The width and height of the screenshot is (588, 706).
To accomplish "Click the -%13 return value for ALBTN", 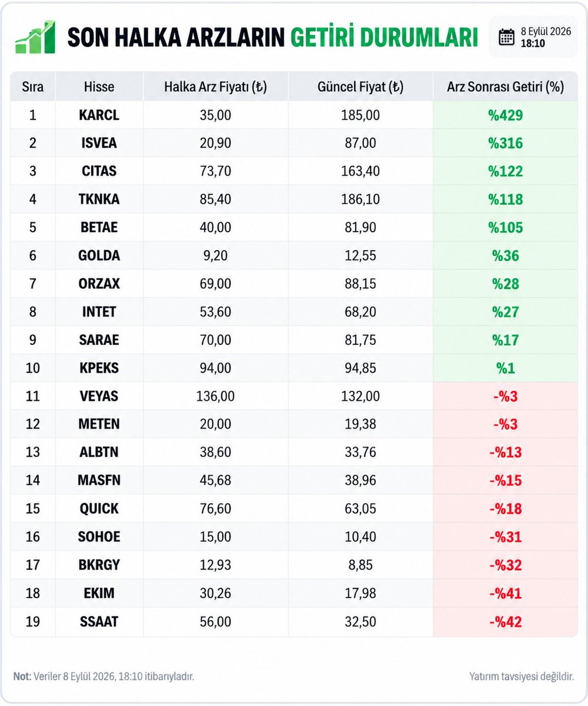I will (x=506, y=452).
